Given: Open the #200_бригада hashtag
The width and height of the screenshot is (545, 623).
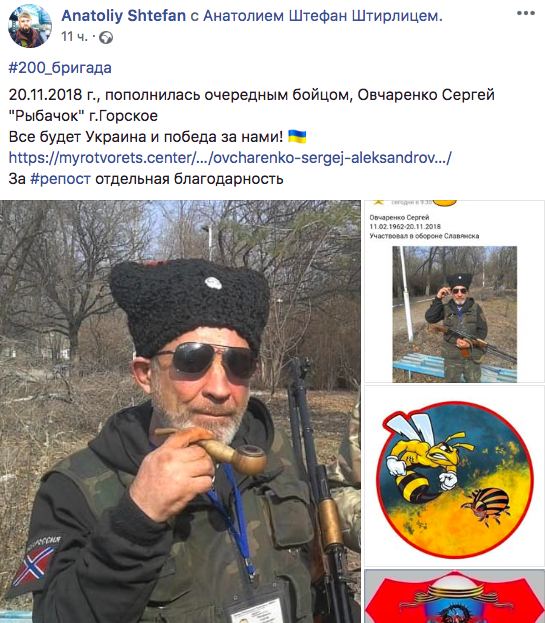Looking at the screenshot, I should (60, 68).
